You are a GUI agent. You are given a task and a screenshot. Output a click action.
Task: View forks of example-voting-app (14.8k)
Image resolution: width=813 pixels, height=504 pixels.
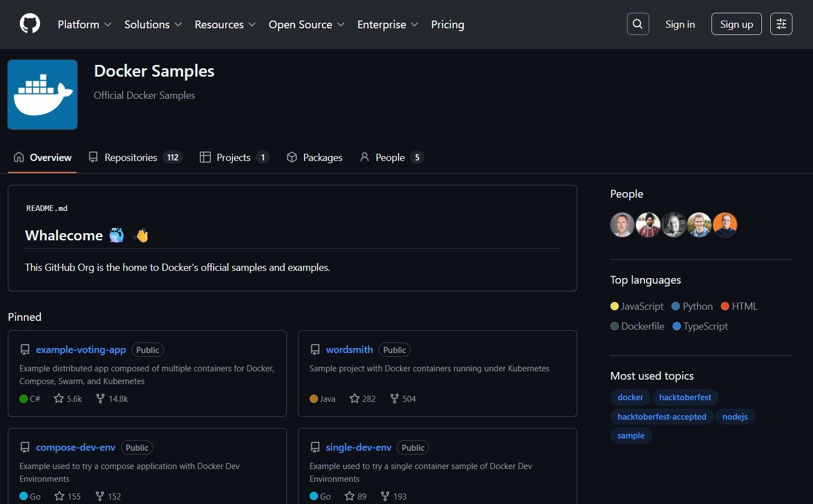tap(112, 399)
